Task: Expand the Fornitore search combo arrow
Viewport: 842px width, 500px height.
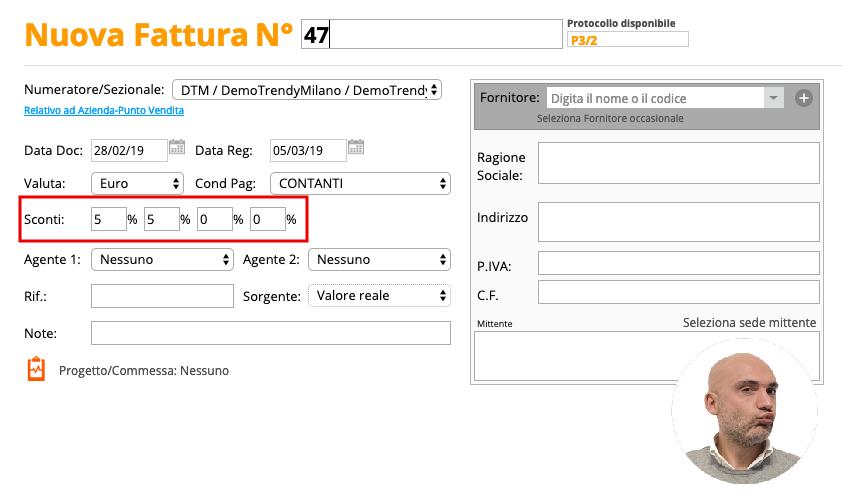Action: click(x=773, y=98)
